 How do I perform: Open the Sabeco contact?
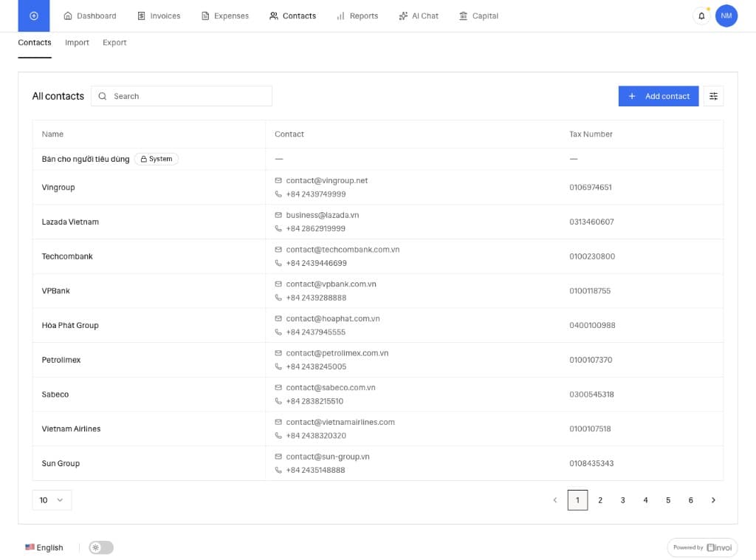point(378,394)
